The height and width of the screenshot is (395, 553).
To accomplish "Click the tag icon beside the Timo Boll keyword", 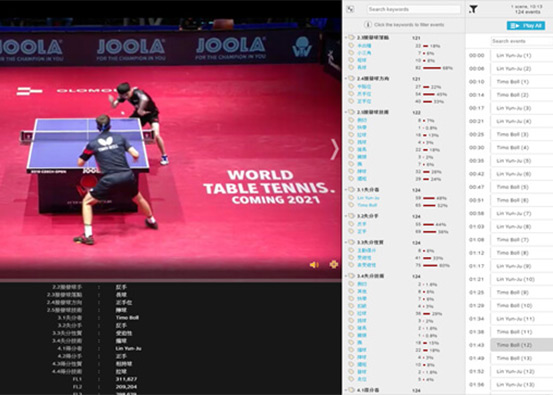I will click(351, 205).
